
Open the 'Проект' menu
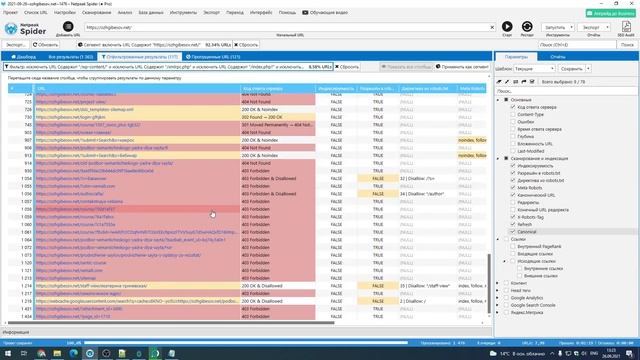tap(10, 13)
